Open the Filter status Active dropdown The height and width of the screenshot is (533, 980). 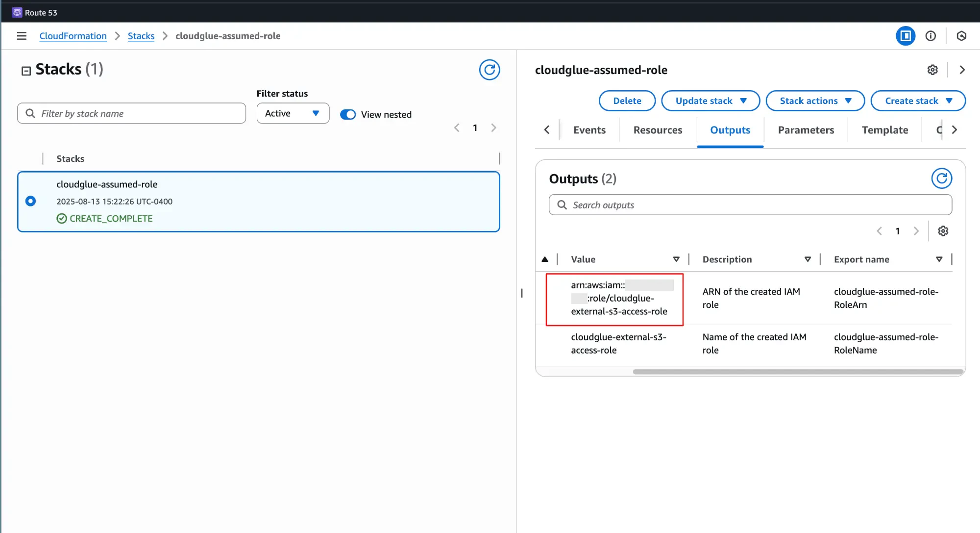(293, 113)
